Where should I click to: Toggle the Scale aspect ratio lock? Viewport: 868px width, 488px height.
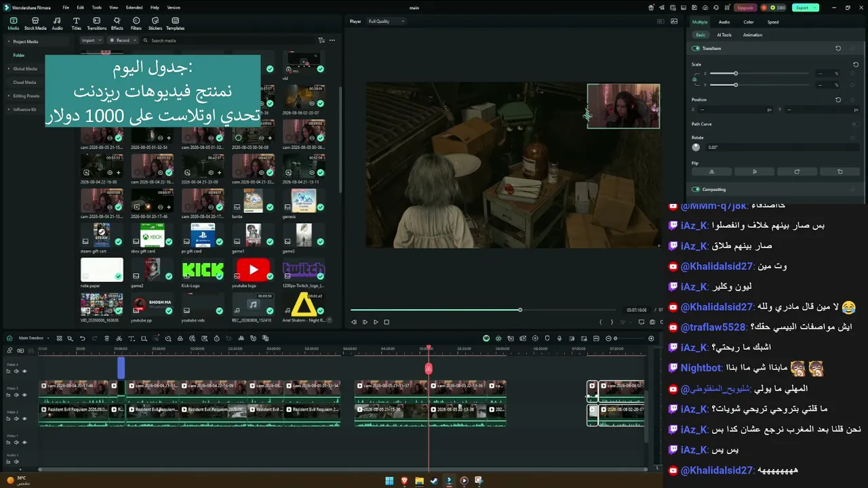tap(694, 79)
